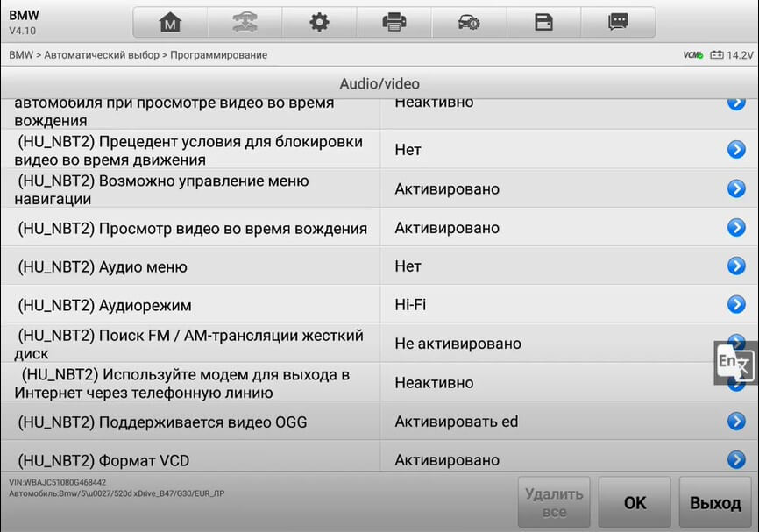Open settings gear icon
Viewport: 759px width, 532px height.
click(320, 22)
